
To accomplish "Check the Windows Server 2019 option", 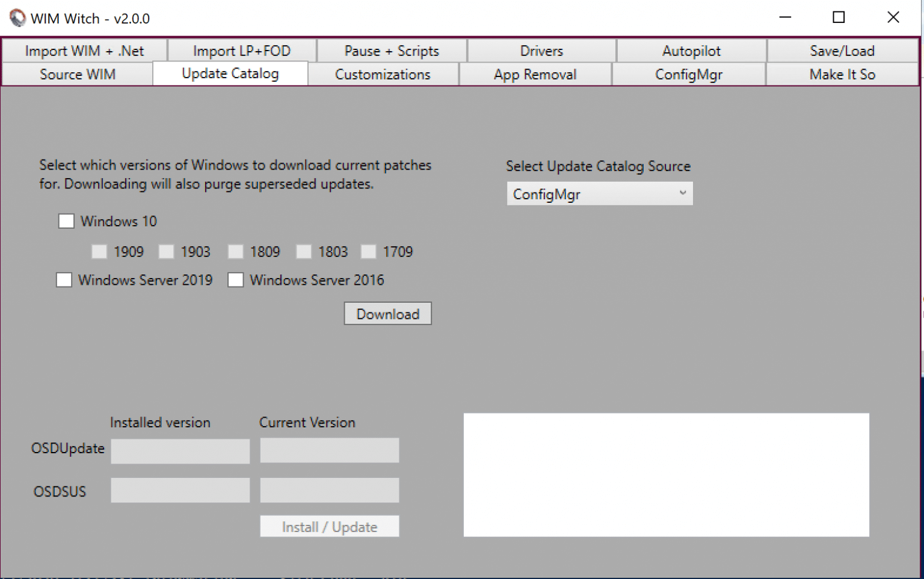I will pos(64,280).
